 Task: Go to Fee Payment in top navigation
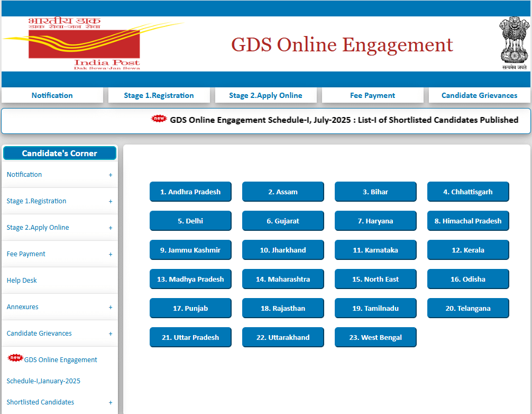tap(372, 95)
